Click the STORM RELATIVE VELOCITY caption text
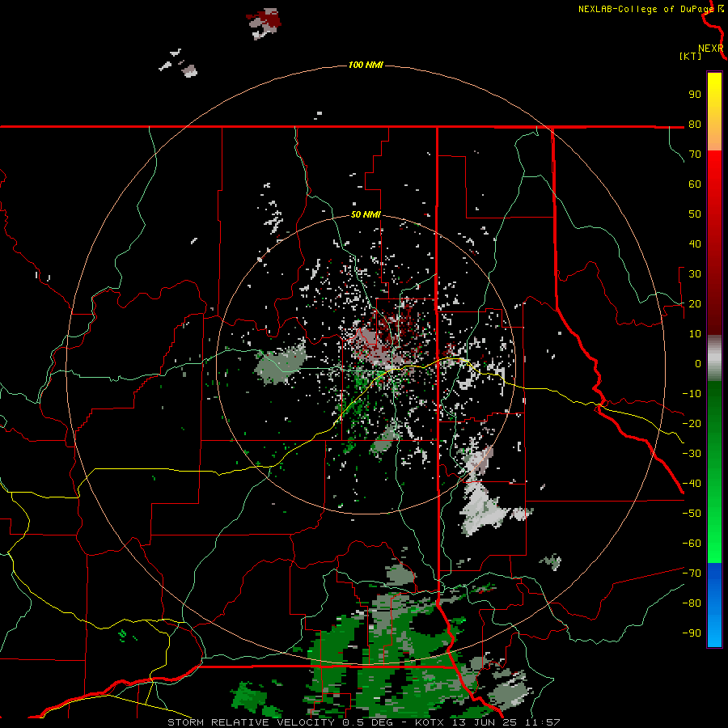The height and width of the screenshot is (728, 728). click(253, 722)
